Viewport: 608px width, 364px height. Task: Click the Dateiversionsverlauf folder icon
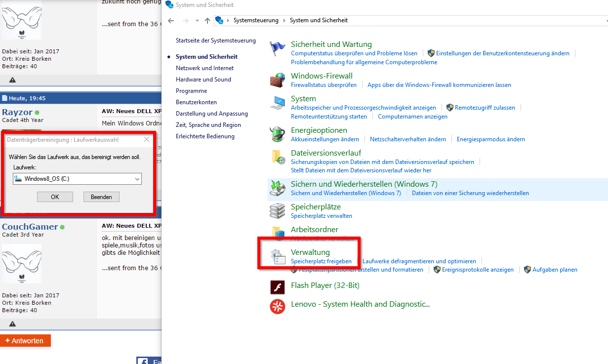[x=278, y=157]
